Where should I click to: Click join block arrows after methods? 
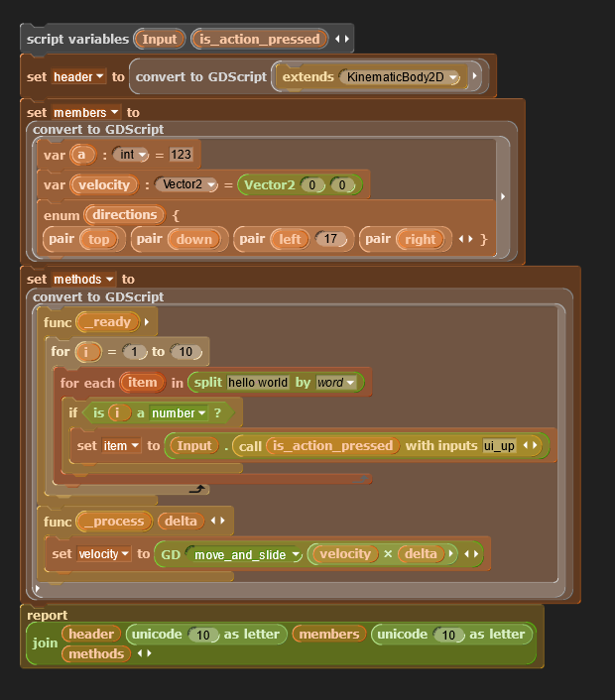tap(144, 653)
